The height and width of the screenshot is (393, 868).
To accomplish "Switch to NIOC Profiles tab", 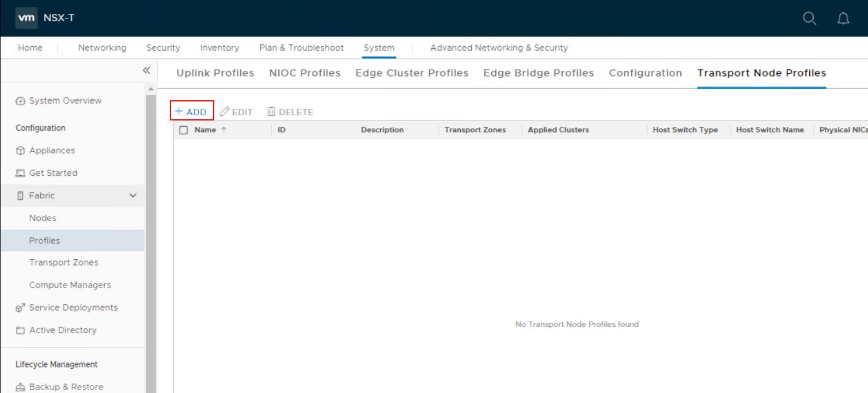I will click(x=305, y=73).
